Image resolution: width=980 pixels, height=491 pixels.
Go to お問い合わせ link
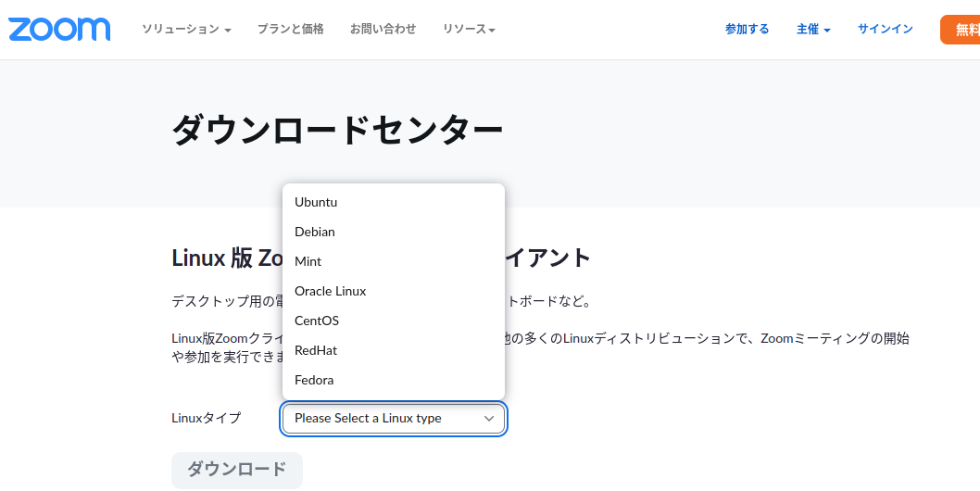pos(383,29)
